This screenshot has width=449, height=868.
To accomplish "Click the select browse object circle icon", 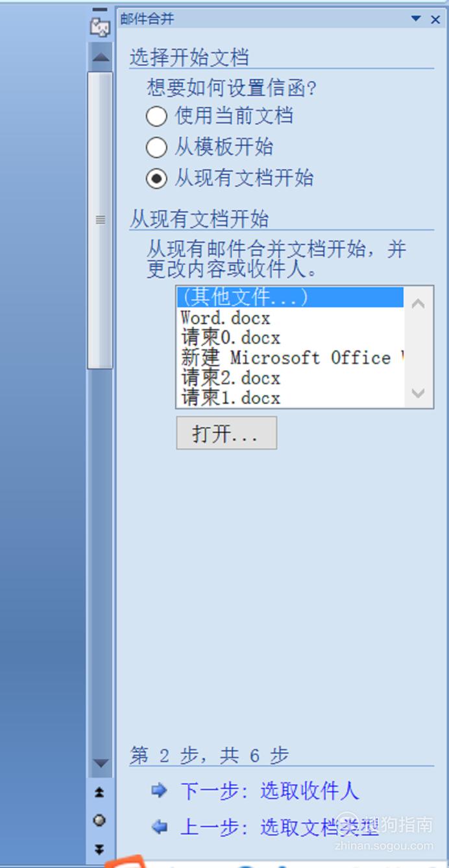I will click(x=99, y=820).
